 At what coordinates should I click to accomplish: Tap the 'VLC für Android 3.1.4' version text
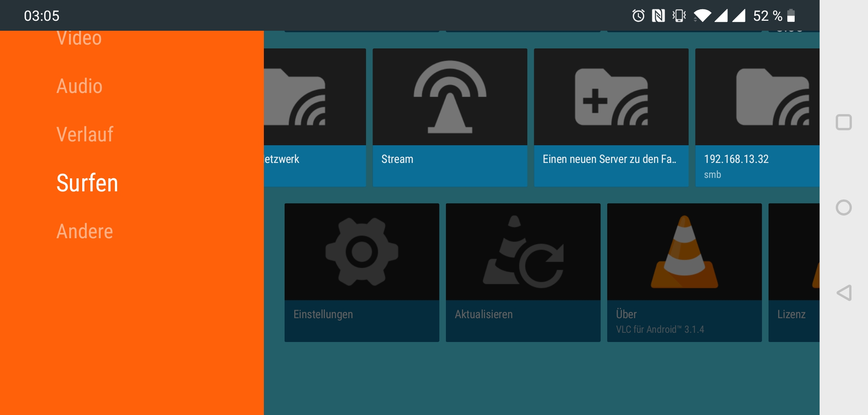(x=660, y=329)
